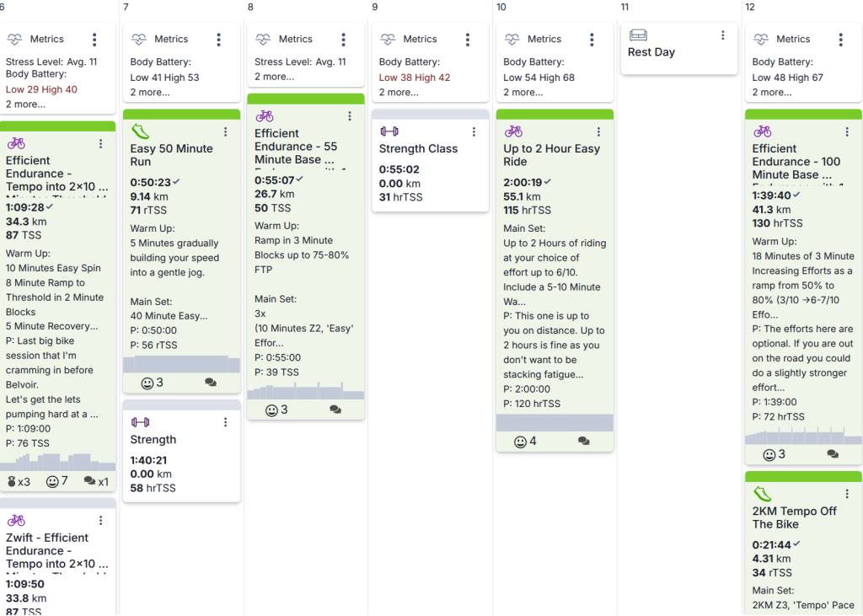Viewport: 863px width, 616px height.
Task: Open the Strength Class workout options menu
Action: tap(474, 131)
